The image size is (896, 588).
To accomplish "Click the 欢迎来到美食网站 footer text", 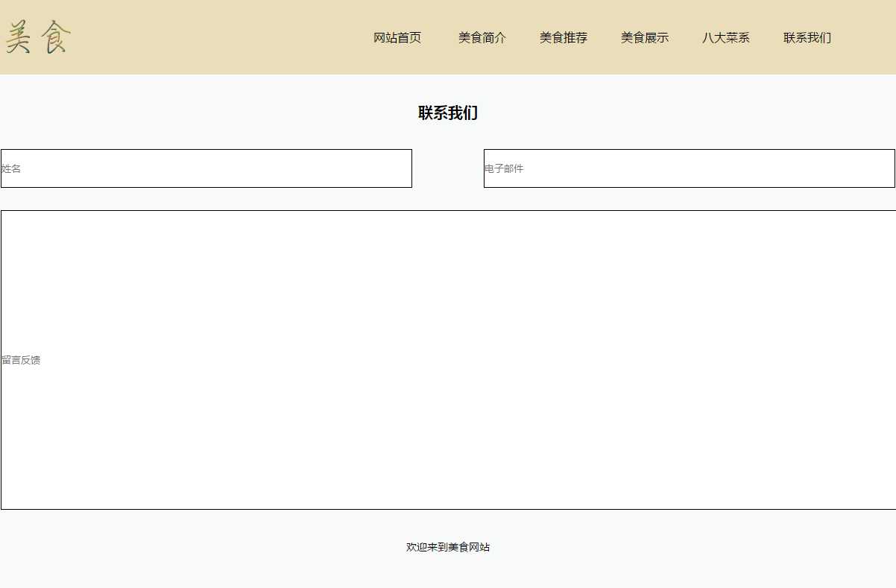I will pyautogui.click(x=447, y=547).
